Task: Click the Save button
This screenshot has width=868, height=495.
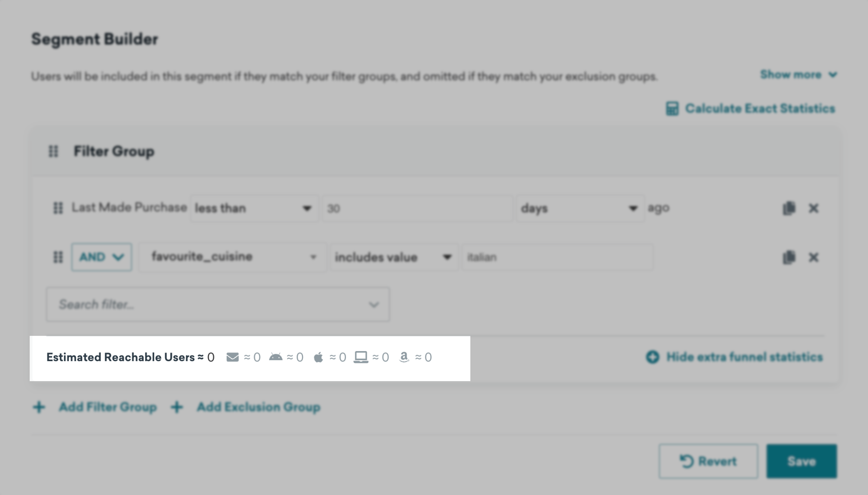Action: pos(801,461)
